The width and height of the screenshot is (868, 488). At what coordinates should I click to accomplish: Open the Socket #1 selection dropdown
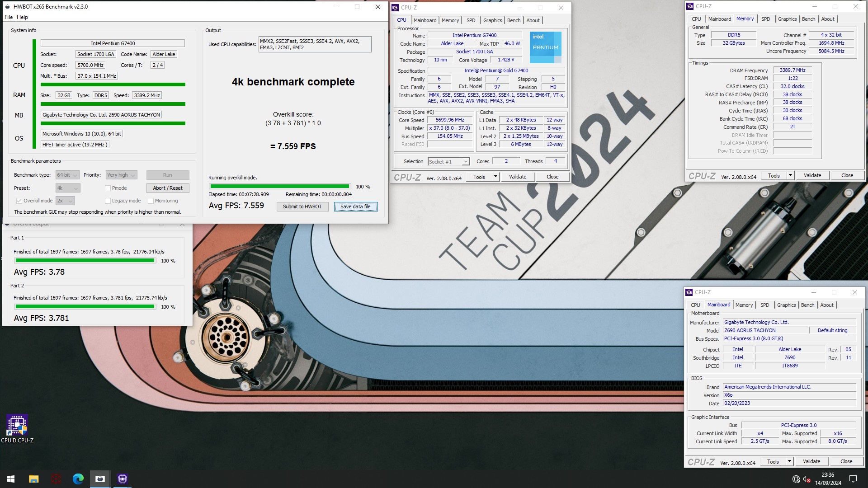[448, 162]
